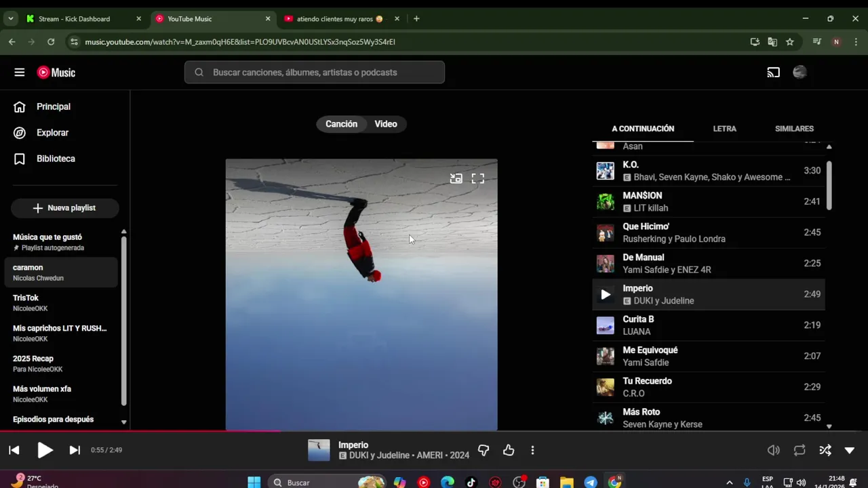Open the translate page icon
Viewport: 868px width, 488px height.
tap(772, 42)
